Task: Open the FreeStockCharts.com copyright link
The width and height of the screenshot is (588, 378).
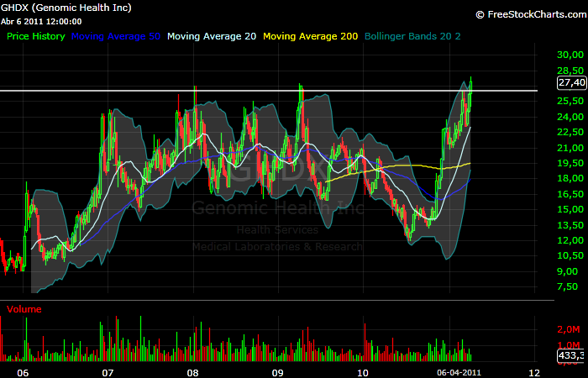Action: tap(531, 14)
